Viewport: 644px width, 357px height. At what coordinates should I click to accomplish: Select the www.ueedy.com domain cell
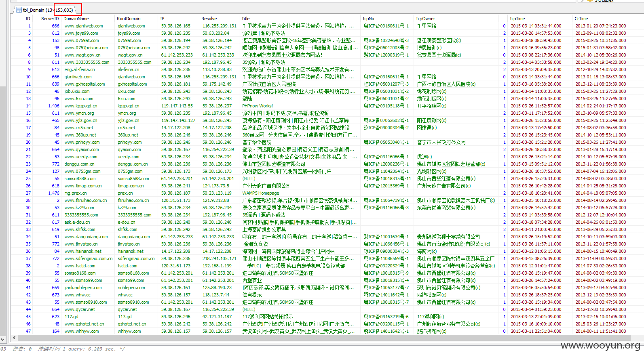(81, 157)
